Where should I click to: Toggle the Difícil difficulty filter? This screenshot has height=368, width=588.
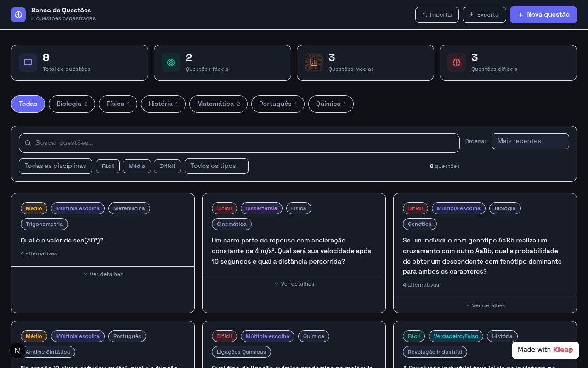coord(168,166)
